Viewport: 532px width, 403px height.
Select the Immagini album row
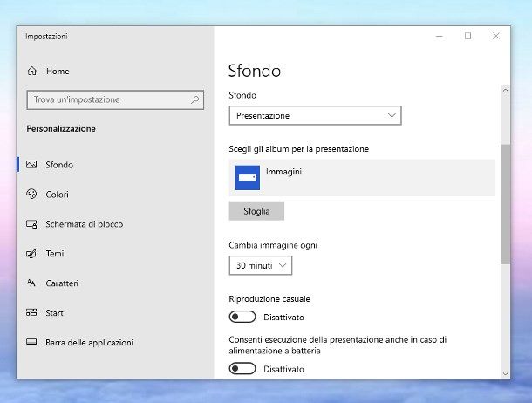(x=362, y=178)
